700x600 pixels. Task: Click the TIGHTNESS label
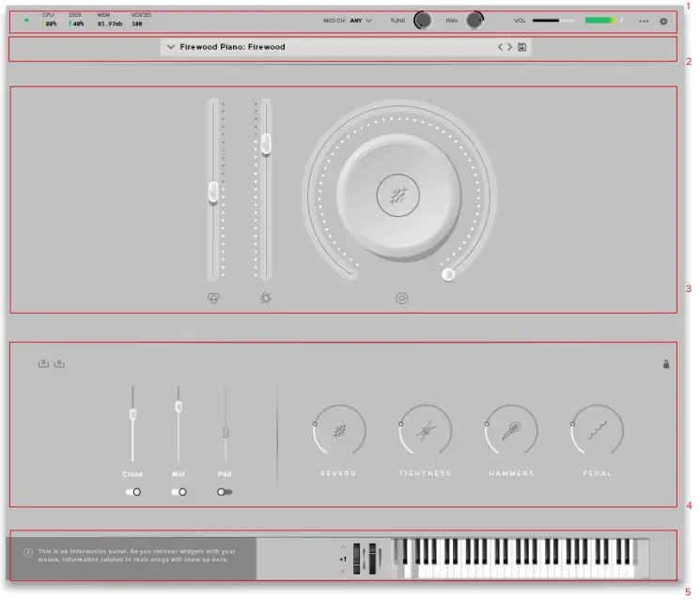[x=425, y=473]
